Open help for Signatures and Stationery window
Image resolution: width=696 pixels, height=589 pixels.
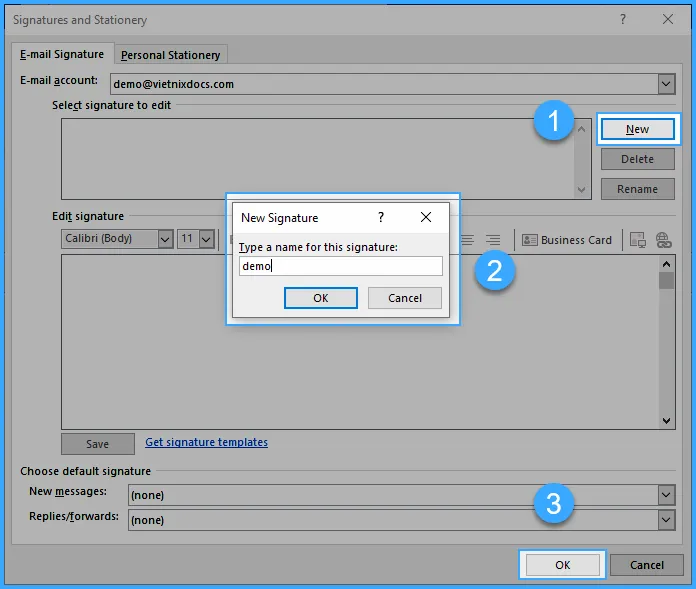(623, 19)
